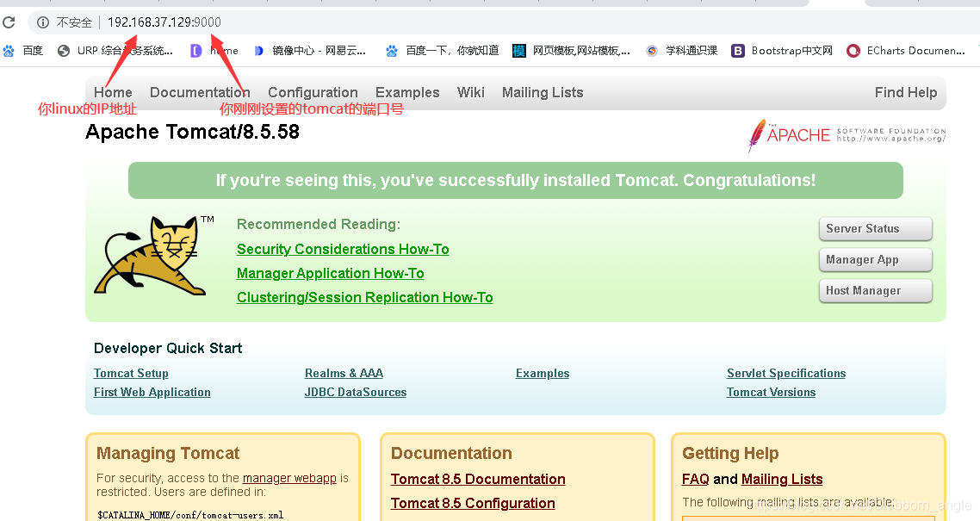980x521 pixels.
Task: Click the Apache Tomcat/8.5.58 heading
Action: [193, 132]
